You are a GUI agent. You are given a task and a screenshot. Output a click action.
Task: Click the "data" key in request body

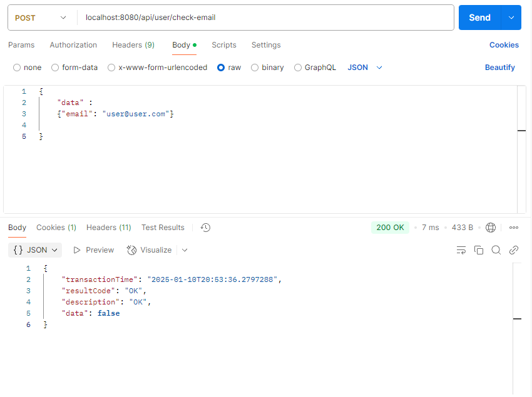[70, 103]
